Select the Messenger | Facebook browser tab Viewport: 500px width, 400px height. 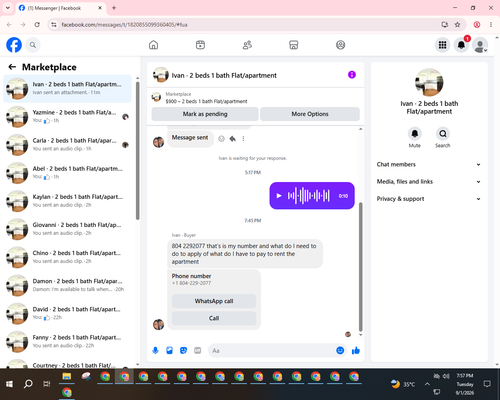click(60, 8)
